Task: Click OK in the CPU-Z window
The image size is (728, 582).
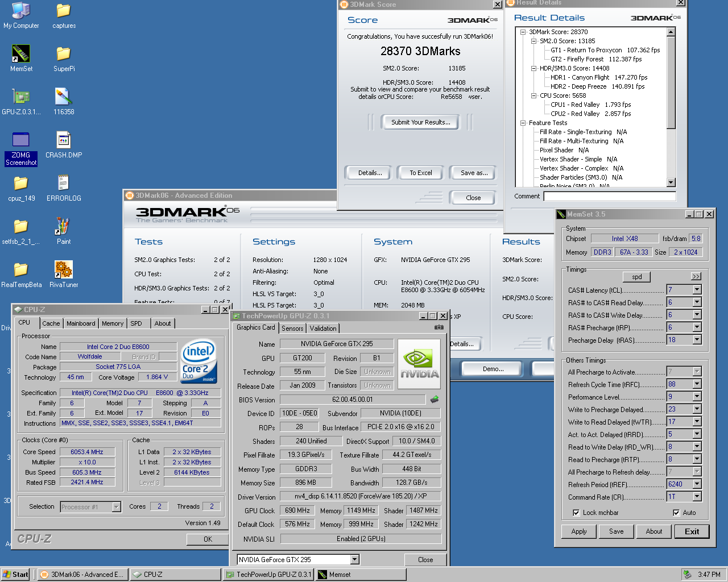Action: click(x=208, y=539)
